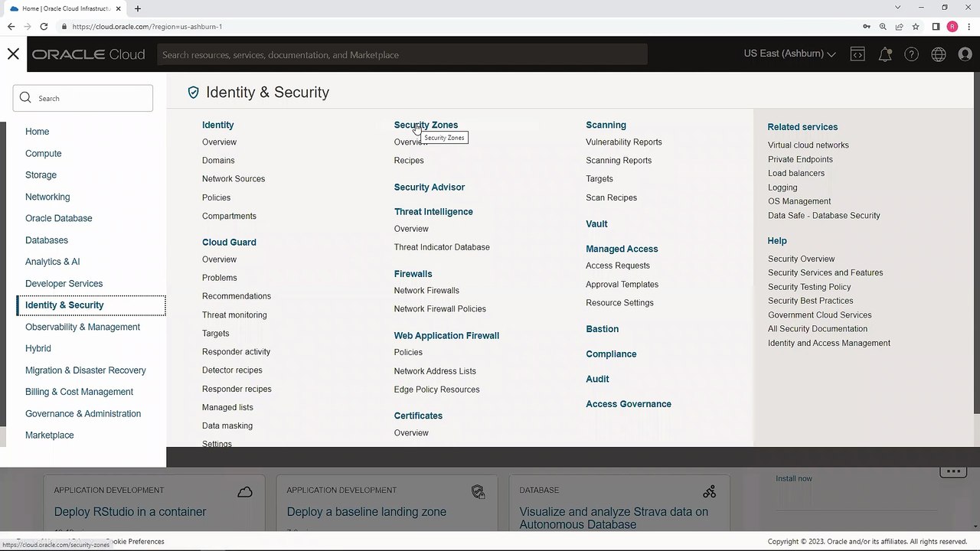Open Recipes under Security Zones
980x551 pixels.
pos(409,160)
